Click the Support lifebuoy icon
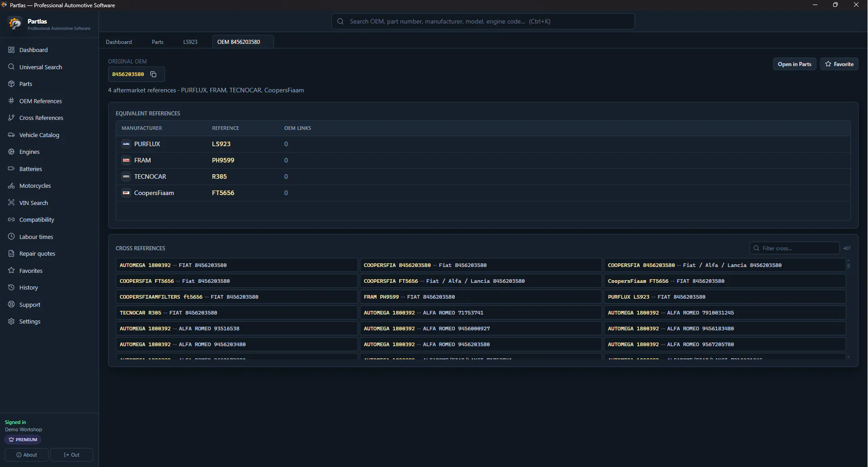This screenshot has width=868, height=467. 11,305
